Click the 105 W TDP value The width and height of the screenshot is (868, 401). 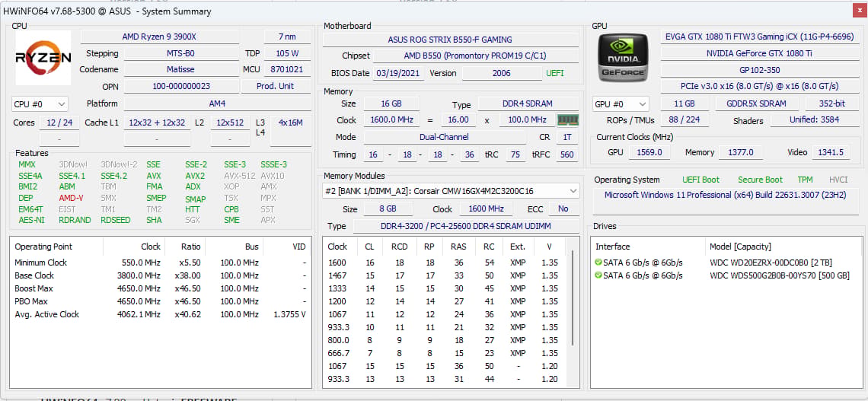(287, 54)
